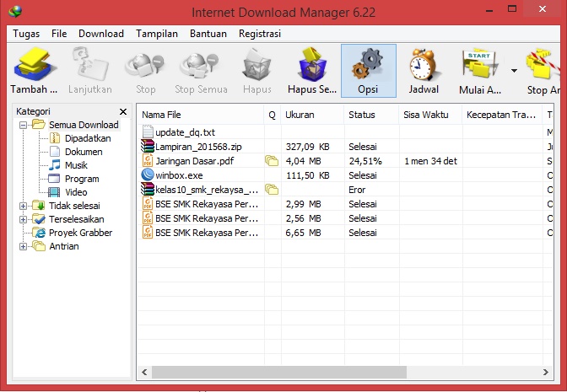
Task: Select Semua Download folder
Action: coord(84,125)
